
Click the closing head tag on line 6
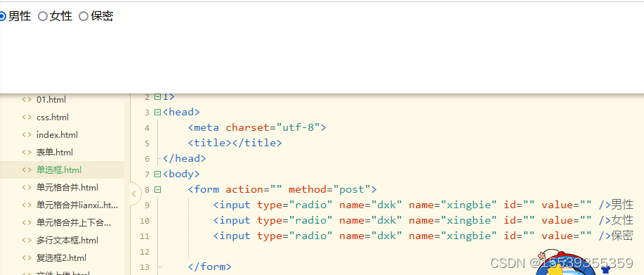coord(185,158)
